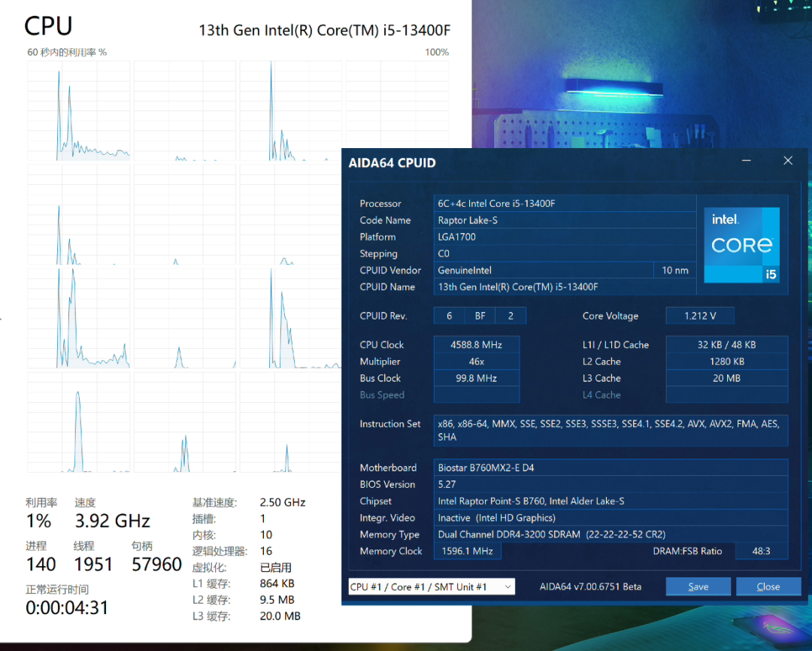Screen dimensions: 812x651
Task: Click the "CPU" heading in Task Manager
Action: [x=48, y=26]
